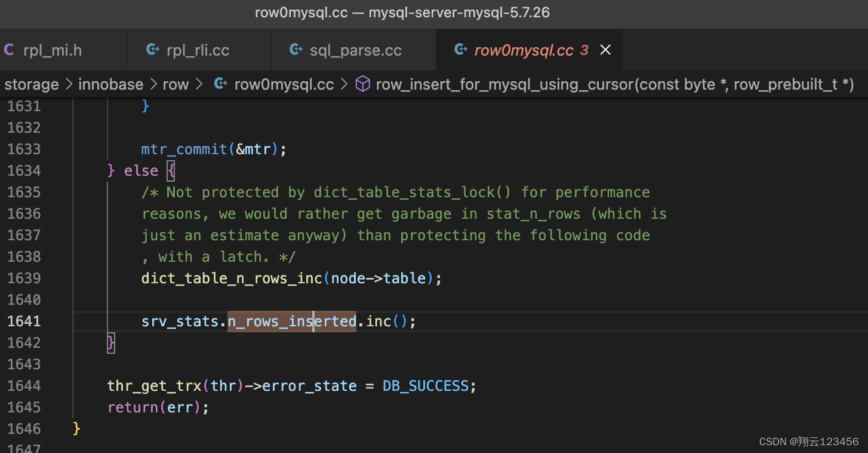
Task: Click the dict_table_n_rows_inc function call
Action: [x=232, y=278]
